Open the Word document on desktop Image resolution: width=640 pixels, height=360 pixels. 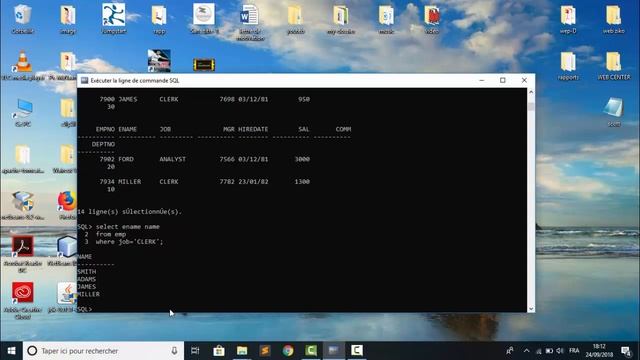pos(249,15)
